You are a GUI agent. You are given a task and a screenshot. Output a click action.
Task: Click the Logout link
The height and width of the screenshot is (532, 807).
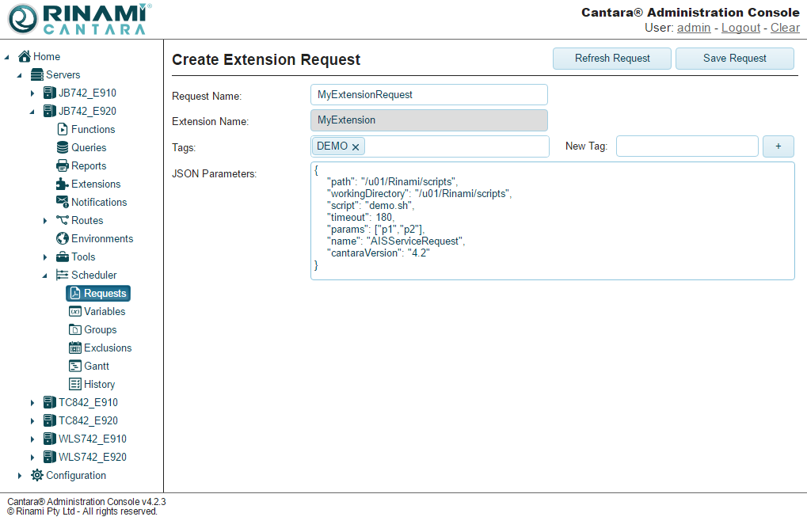pyautogui.click(x=740, y=28)
